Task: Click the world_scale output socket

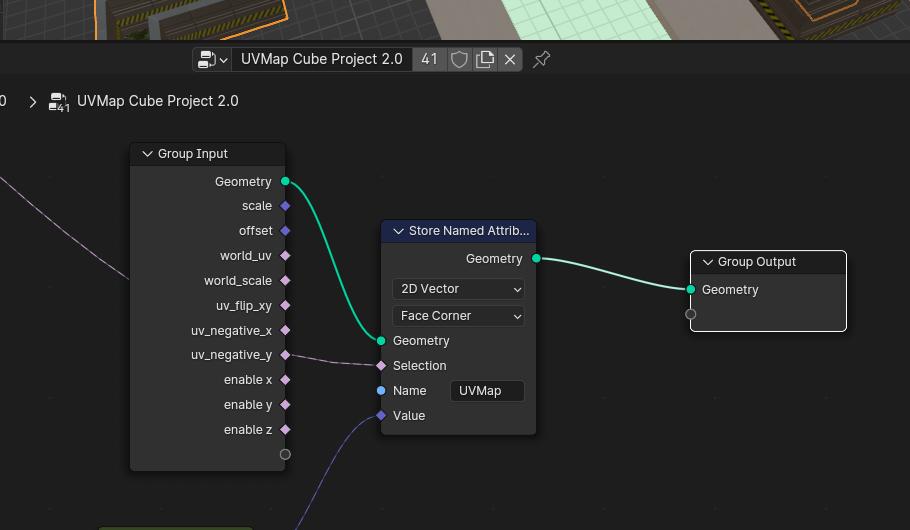Action: 285,280
